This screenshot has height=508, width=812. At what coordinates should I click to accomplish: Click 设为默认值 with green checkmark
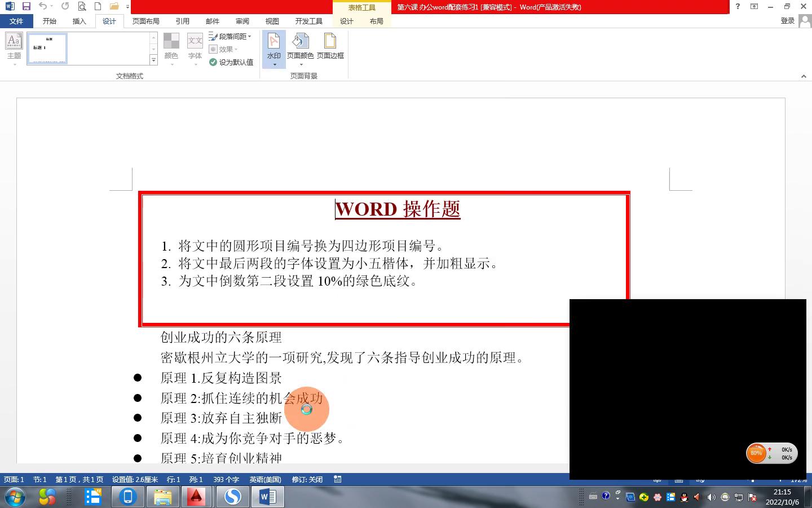(x=231, y=62)
